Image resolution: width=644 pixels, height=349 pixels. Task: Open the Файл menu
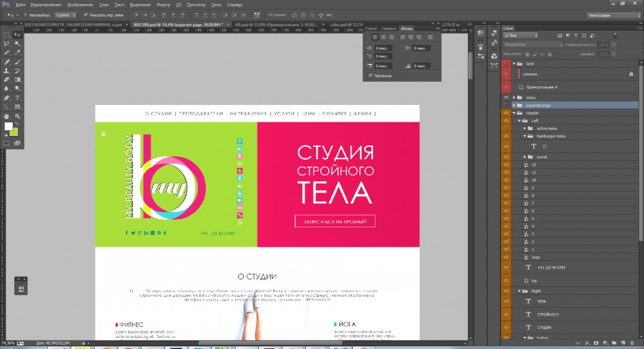pyautogui.click(x=20, y=5)
